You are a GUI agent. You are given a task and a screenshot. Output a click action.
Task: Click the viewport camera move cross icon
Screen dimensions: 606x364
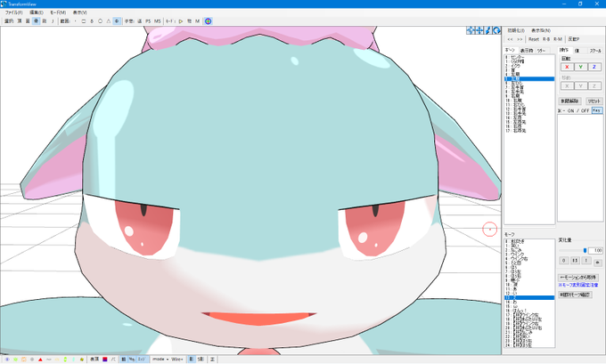pyautogui.click(x=471, y=30)
